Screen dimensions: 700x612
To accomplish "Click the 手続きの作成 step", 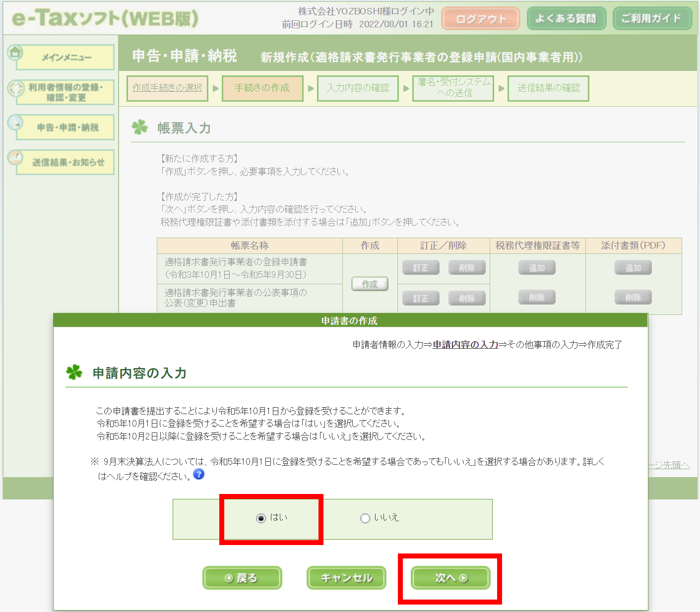I will point(262,88).
